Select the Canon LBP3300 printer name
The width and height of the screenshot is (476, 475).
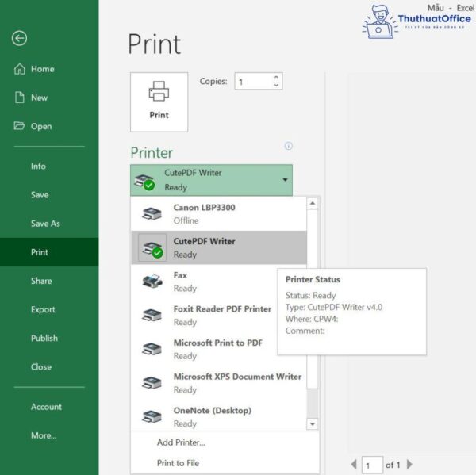(x=205, y=208)
